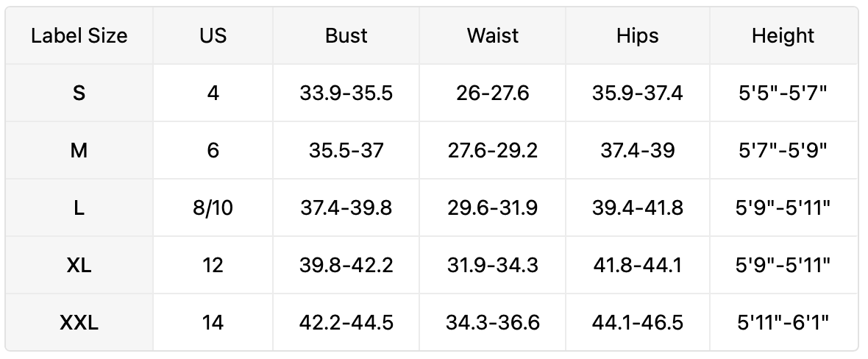Click the Height column header
868x359 pixels.
(x=783, y=36)
